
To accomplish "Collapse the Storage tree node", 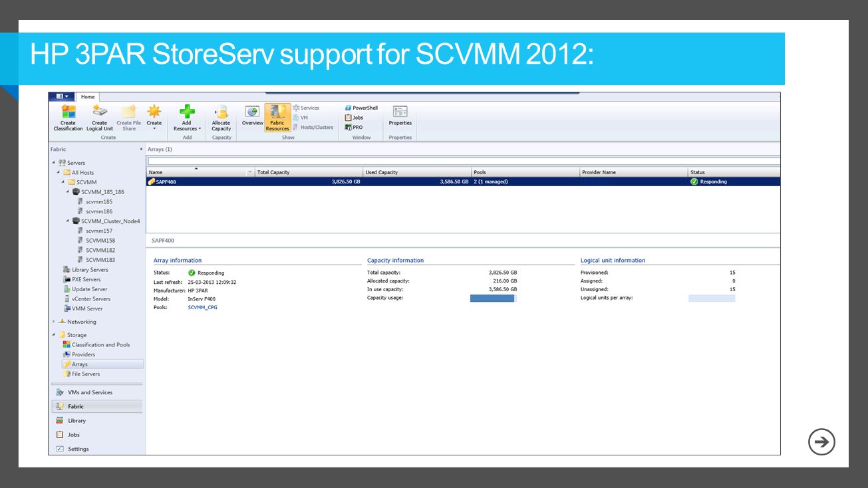I will [x=54, y=335].
